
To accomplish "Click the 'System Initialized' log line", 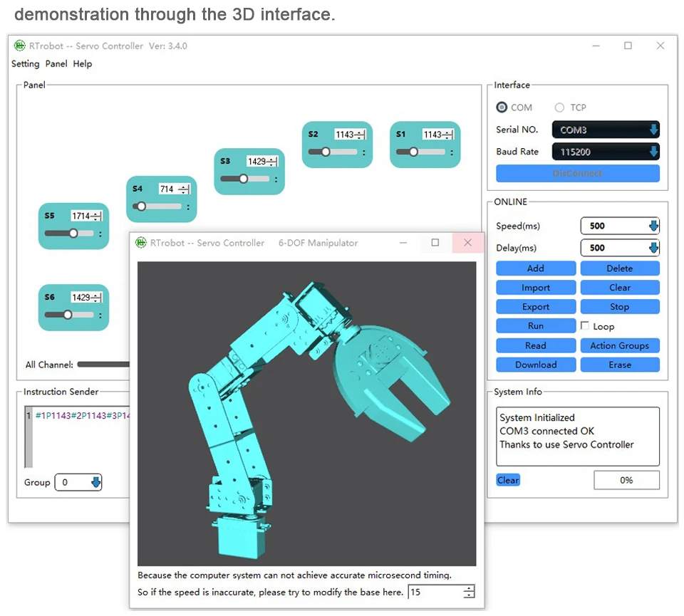I will coord(537,417).
